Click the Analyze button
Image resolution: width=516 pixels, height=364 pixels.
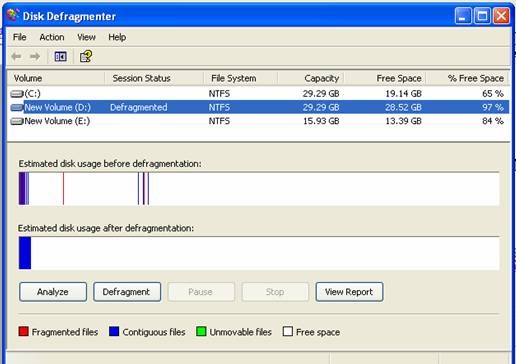53,292
